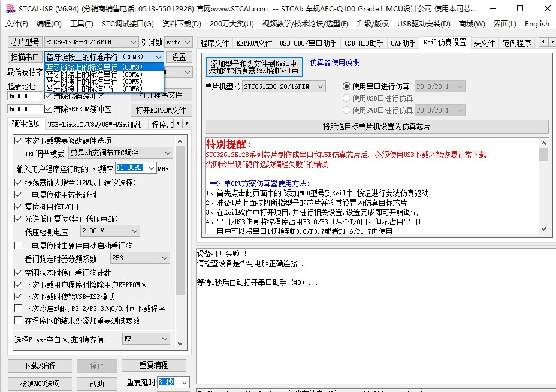Click the up arrow of the 特别提醒 scrollbar
Screen dimensions: 556x392
coord(544,143)
